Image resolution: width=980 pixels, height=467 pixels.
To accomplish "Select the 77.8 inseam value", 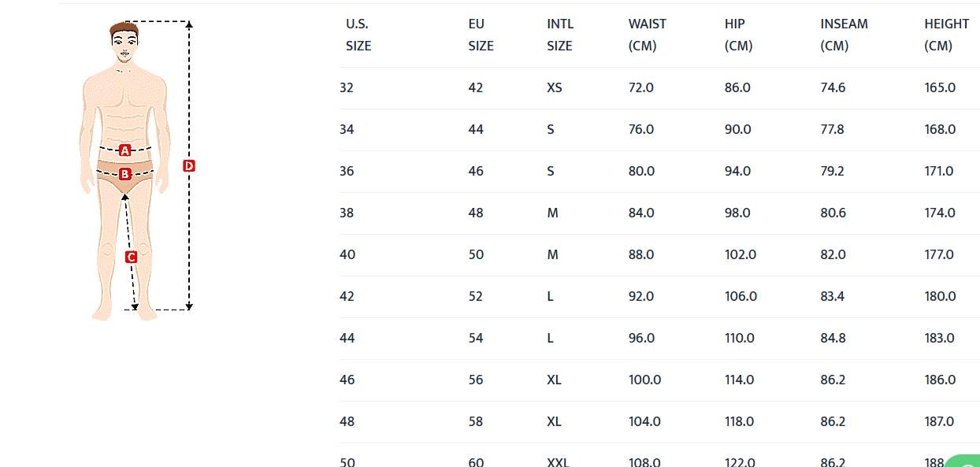I will (x=832, y=129).
